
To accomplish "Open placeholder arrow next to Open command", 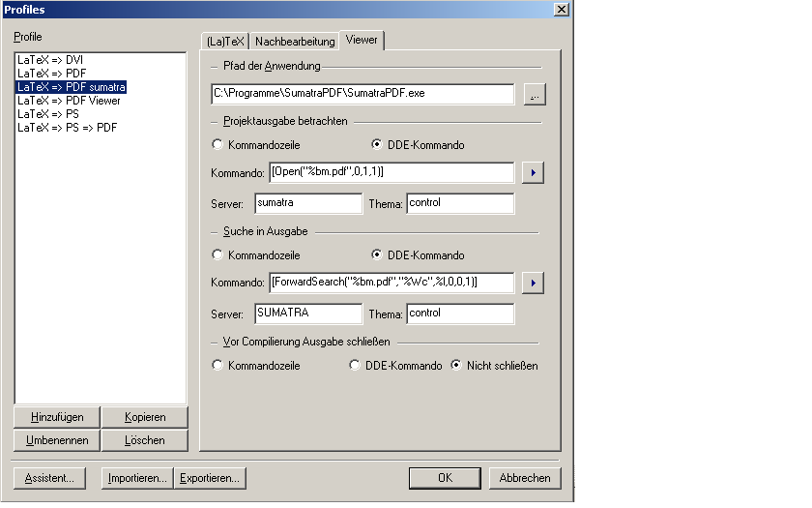I will point(532,172).
